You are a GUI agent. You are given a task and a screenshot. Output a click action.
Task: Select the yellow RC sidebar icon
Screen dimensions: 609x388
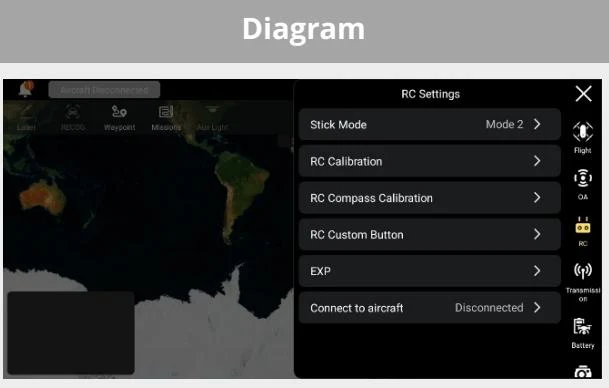coord(583,225)
